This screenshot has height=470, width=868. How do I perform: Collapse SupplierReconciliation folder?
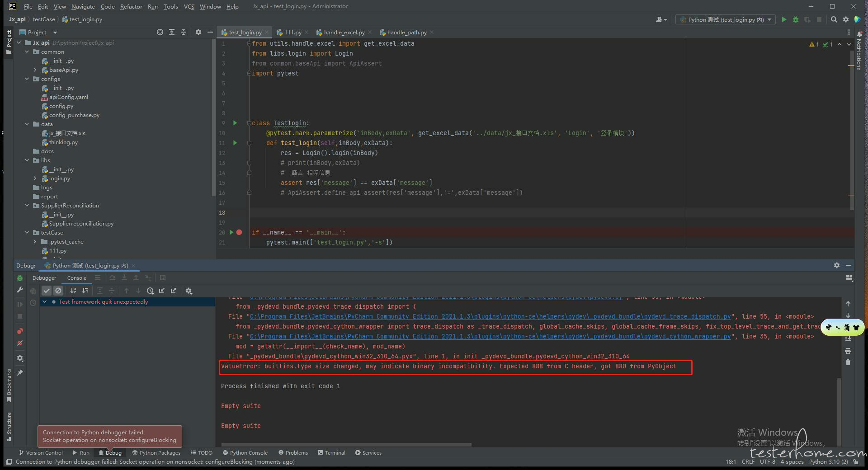pos(27,206)
